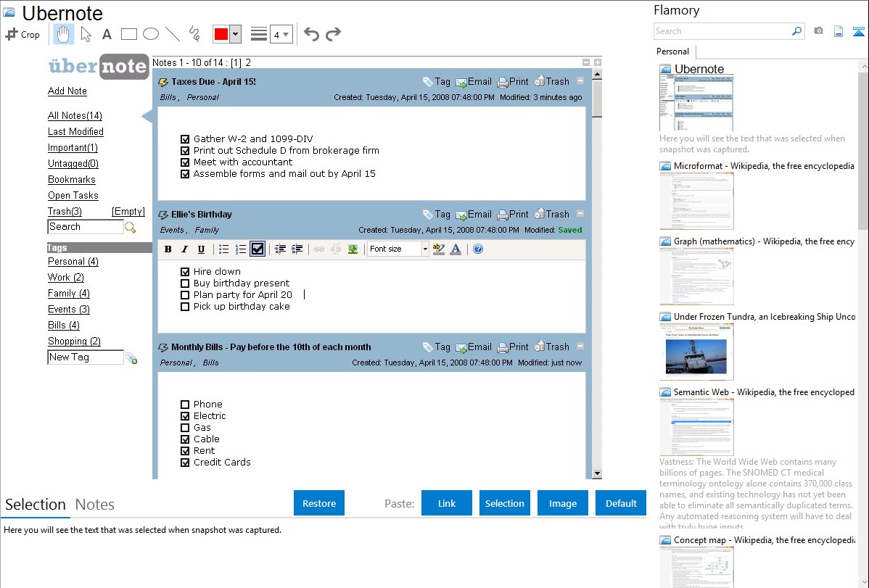Check the Buy birthday present task
The height and width of the screenshot is (588, 869).
(185, 283)
